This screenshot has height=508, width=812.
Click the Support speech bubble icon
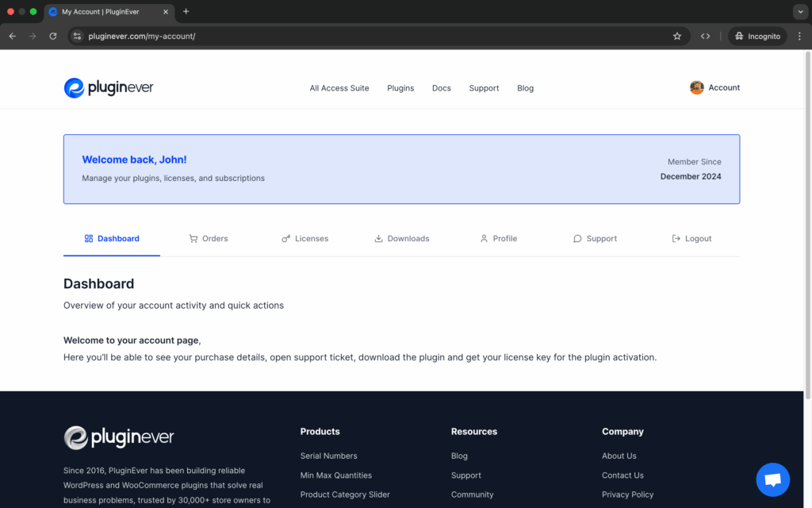tap(577, 238)
